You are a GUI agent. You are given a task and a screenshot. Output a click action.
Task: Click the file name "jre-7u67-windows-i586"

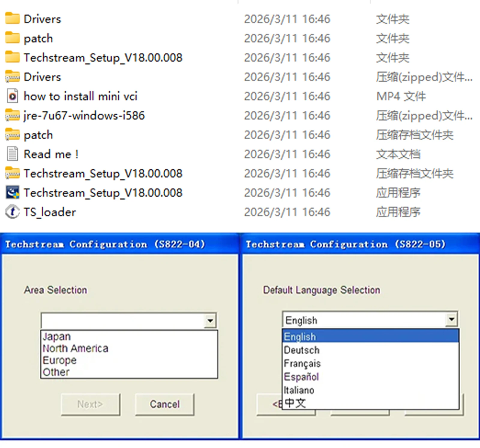click(x=84, y=116)
